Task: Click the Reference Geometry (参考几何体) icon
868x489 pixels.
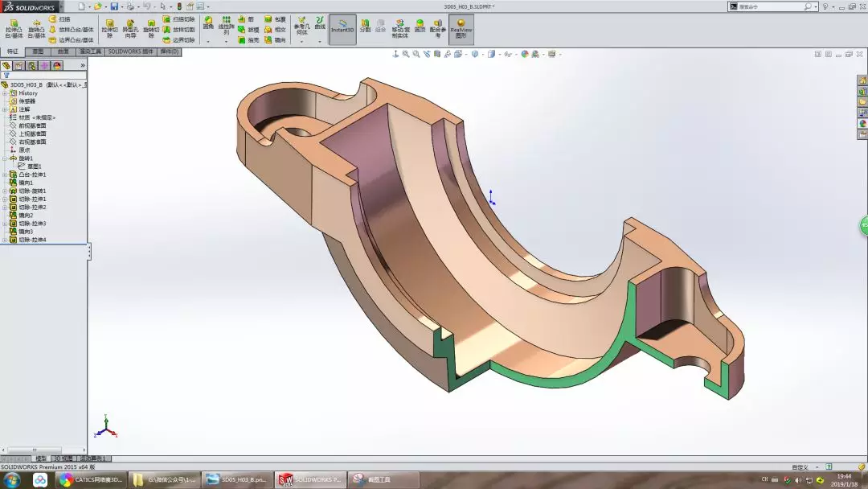Action: [x=301, y=26]
